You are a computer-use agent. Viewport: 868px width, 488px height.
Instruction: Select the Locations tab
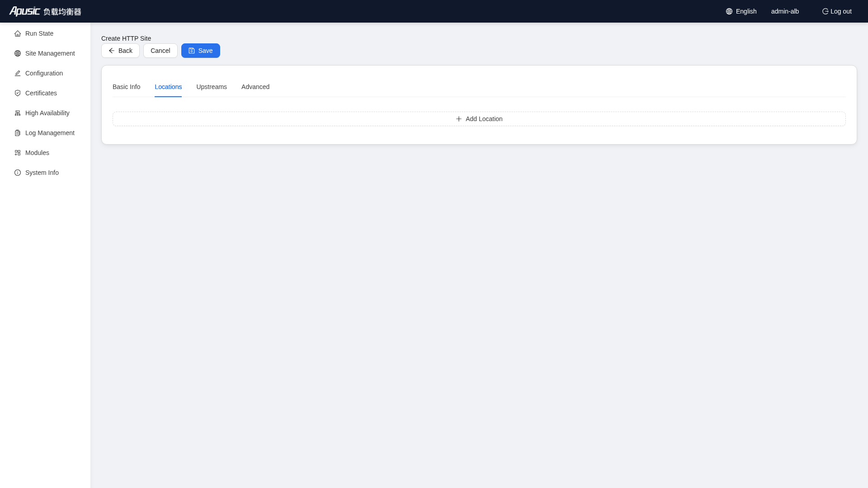tap(168, 87)
